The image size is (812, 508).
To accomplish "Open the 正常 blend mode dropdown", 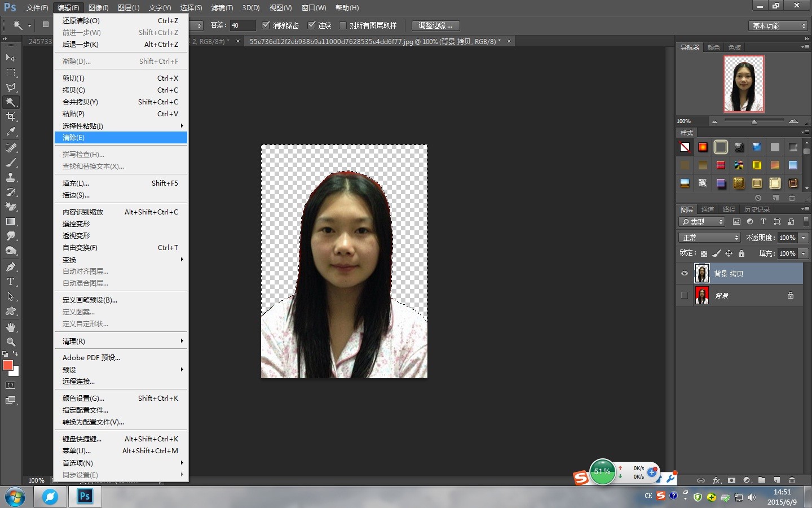I will click(x=709, y=238).
